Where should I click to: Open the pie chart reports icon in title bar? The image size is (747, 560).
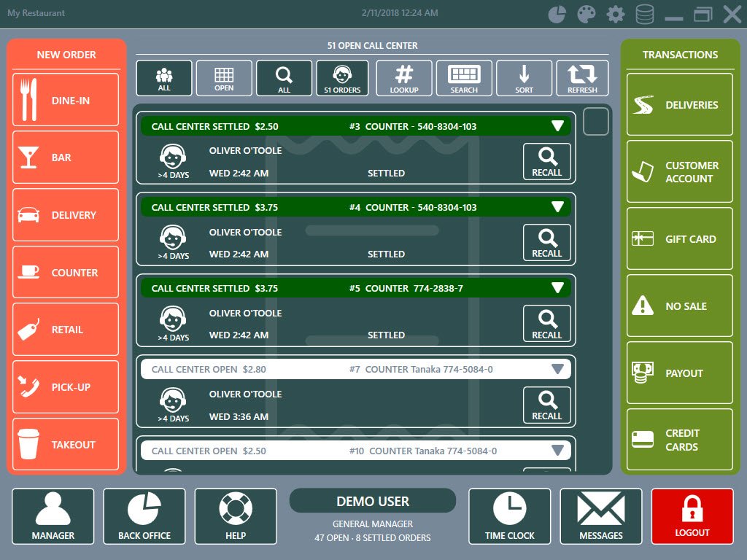(557, 14)
